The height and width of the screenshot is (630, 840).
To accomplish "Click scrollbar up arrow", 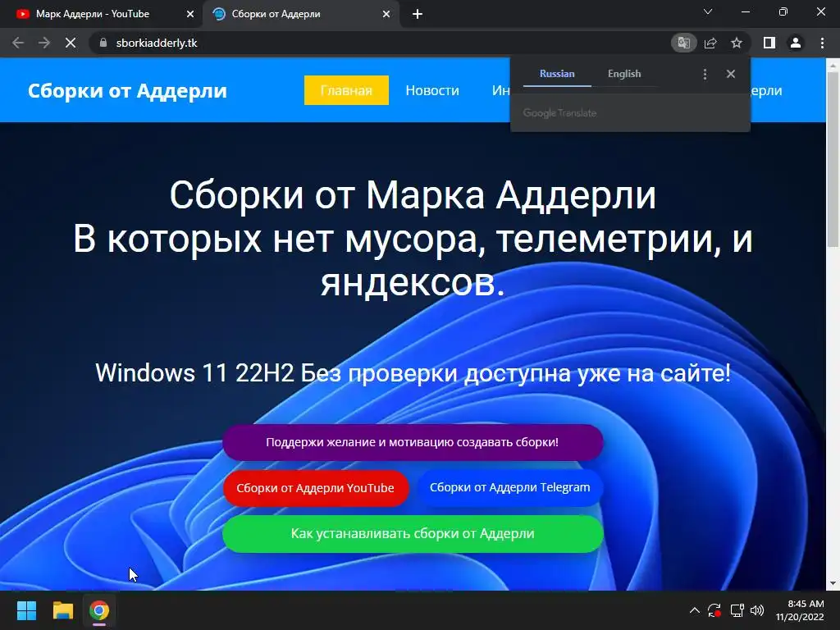I will click(x=833, y=65).
